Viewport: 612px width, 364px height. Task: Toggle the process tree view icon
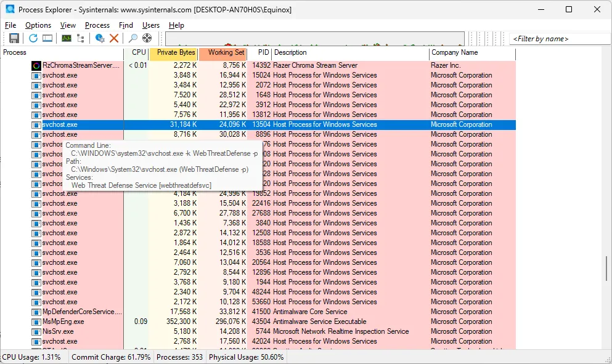pos(81,38)
